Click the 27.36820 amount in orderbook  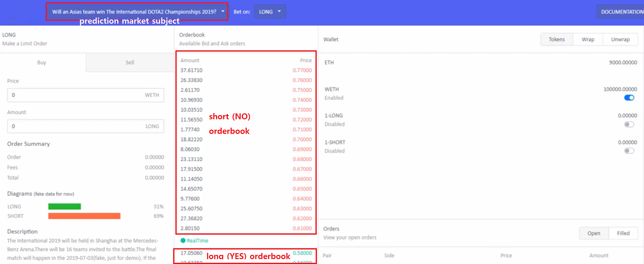pyautogui.click(x=192, y=218)
